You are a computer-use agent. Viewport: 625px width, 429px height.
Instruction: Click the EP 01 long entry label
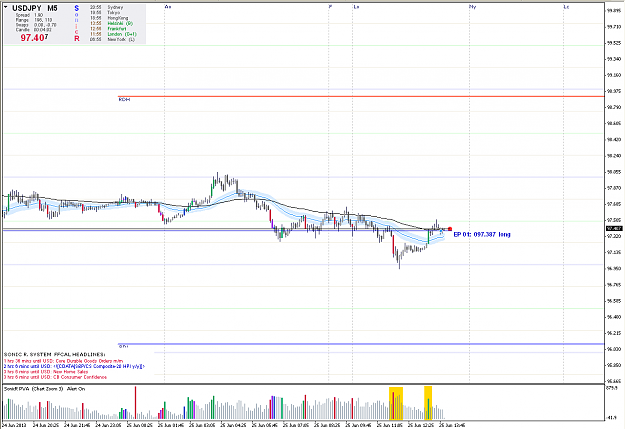pyautogui.click(x=482, y=234)
